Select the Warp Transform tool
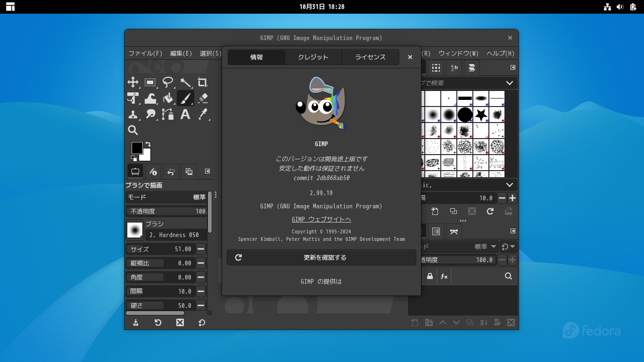644x362 pixels. click(x=150, y=98)
